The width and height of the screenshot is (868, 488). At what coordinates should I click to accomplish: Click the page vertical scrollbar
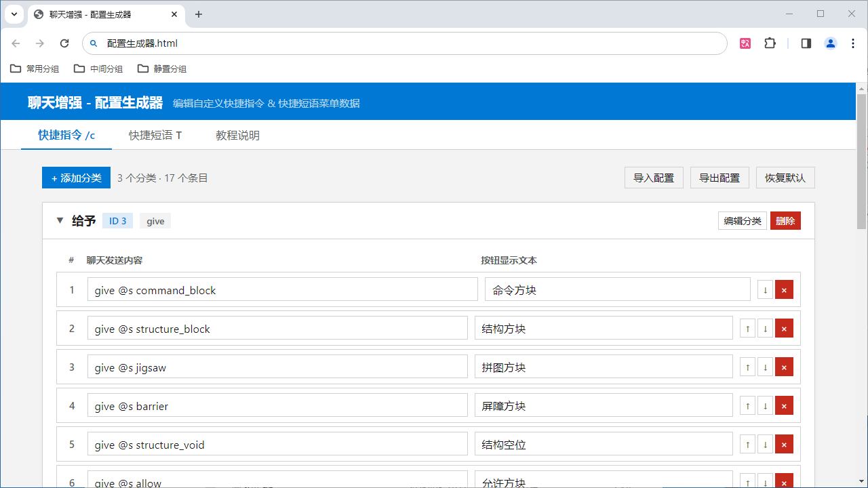point(862,161)
